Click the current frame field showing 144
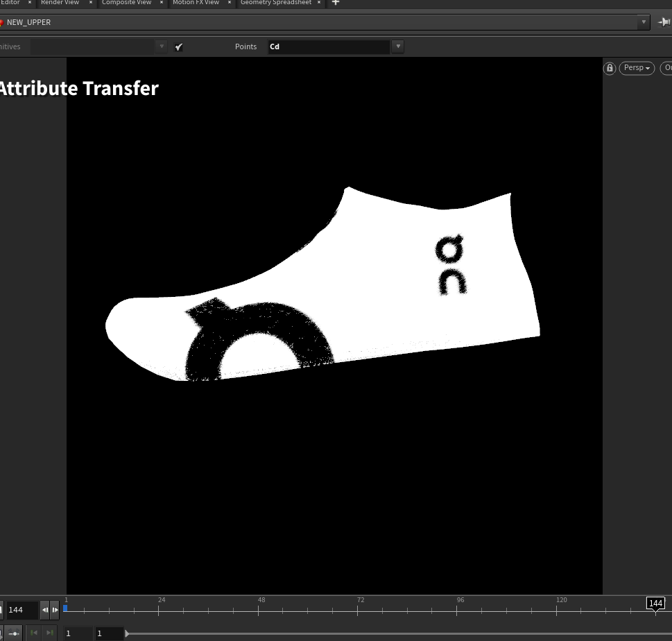 coord(21,610)
